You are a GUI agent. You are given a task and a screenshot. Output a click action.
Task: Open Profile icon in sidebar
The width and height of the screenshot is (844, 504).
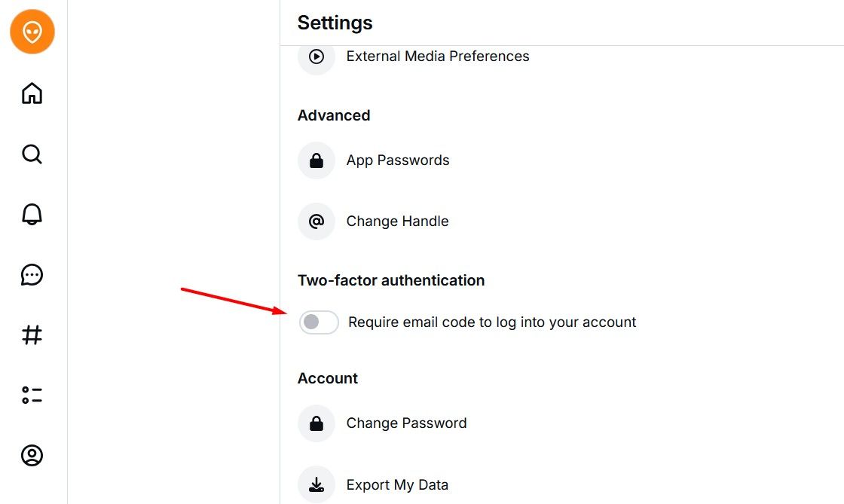[x=32, y=455]
